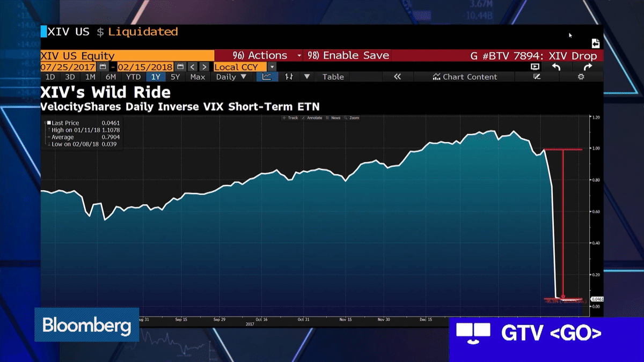Switch to Table view
Screen dimensions: 644x362
(x=333, y=77)
